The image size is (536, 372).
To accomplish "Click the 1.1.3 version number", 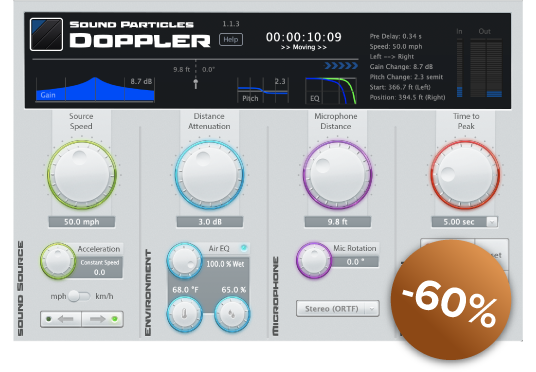I will pos(231,24).
